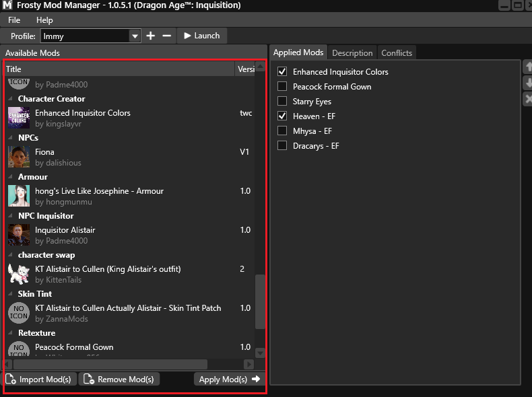Uncheck Enhanced Inquisitor Colors applied mod
This screenshot has height=397, width=532.
[282, 71]
